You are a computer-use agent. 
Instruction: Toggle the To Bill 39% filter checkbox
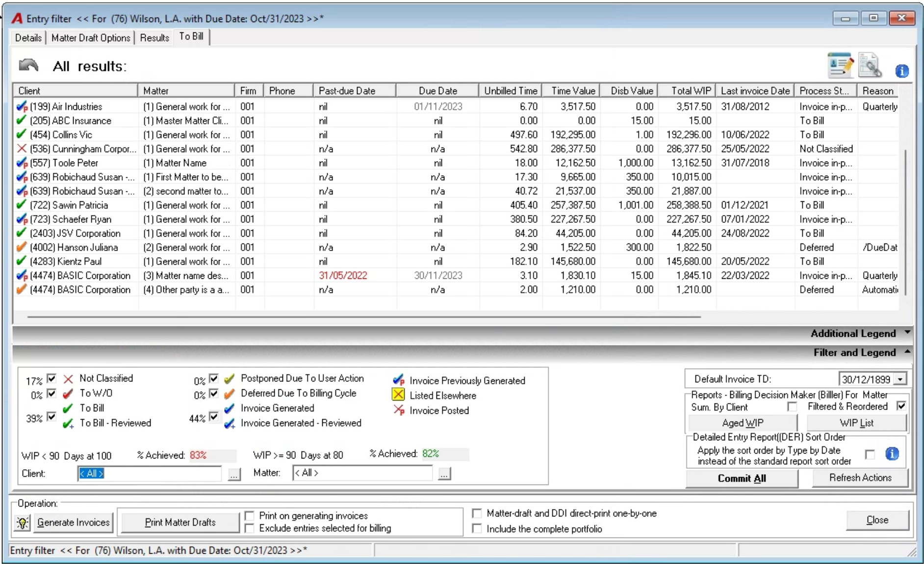51,417
